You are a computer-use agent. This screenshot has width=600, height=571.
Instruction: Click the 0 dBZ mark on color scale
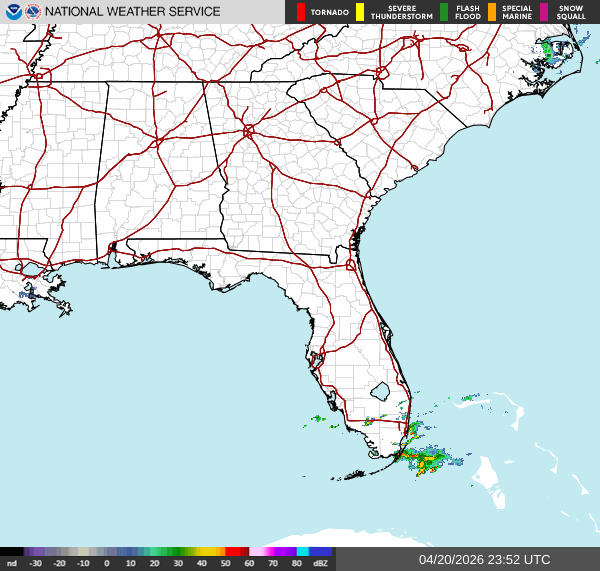click(107, 563)
